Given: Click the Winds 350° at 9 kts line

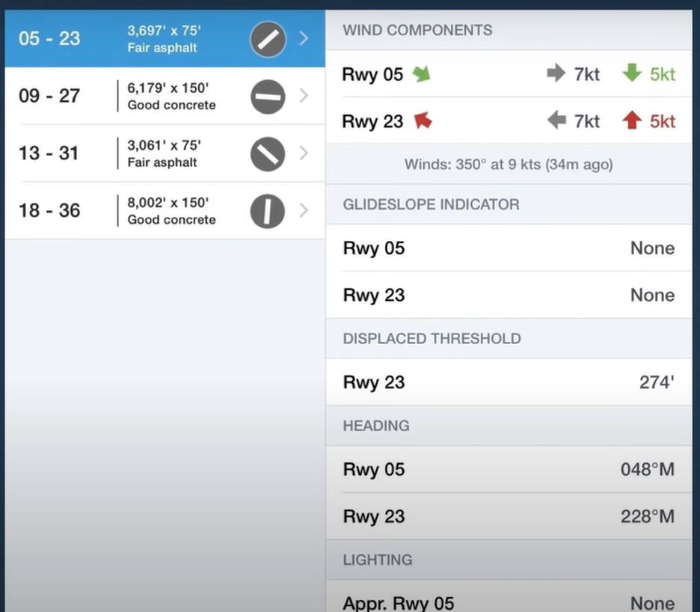Looking at the screenshot, I should (x=509, y=165).
